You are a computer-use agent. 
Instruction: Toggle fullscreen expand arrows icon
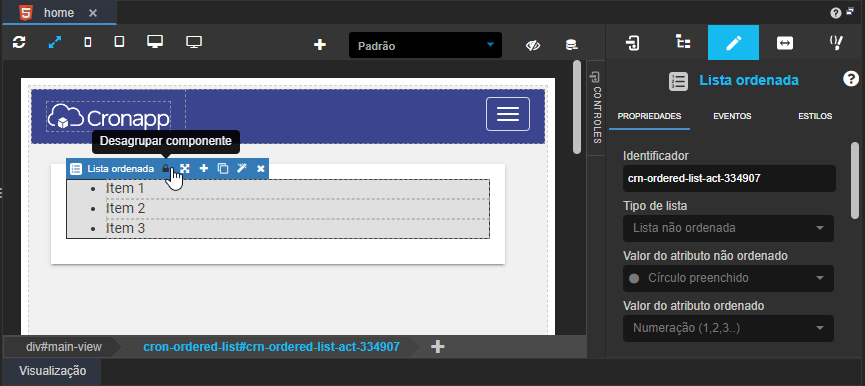coord(55,42)
